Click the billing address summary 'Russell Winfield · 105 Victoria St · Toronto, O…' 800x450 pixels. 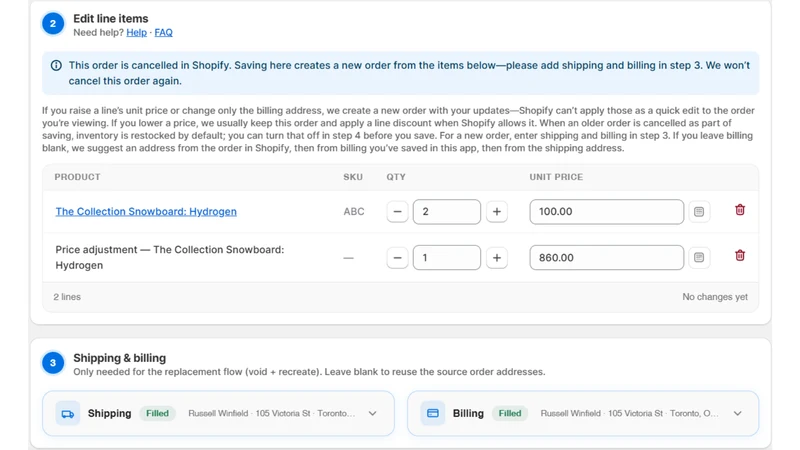[629, 413]
